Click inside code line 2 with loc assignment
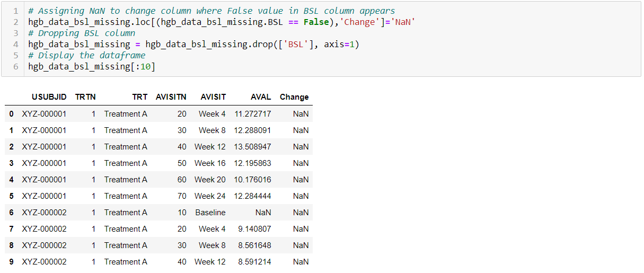The width and height of the screenshot is (644, 273). (221, 22)
